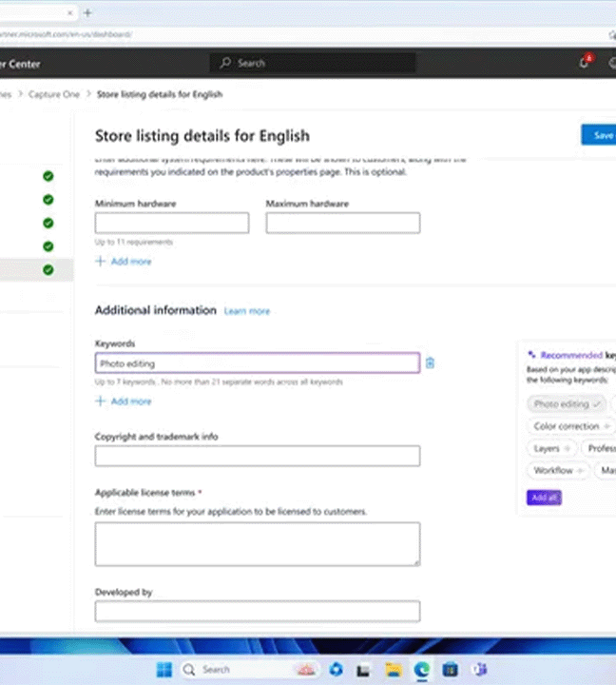Go to the Capture One breadcrumb
Screen dimensions: 616x685
[53, 94]
